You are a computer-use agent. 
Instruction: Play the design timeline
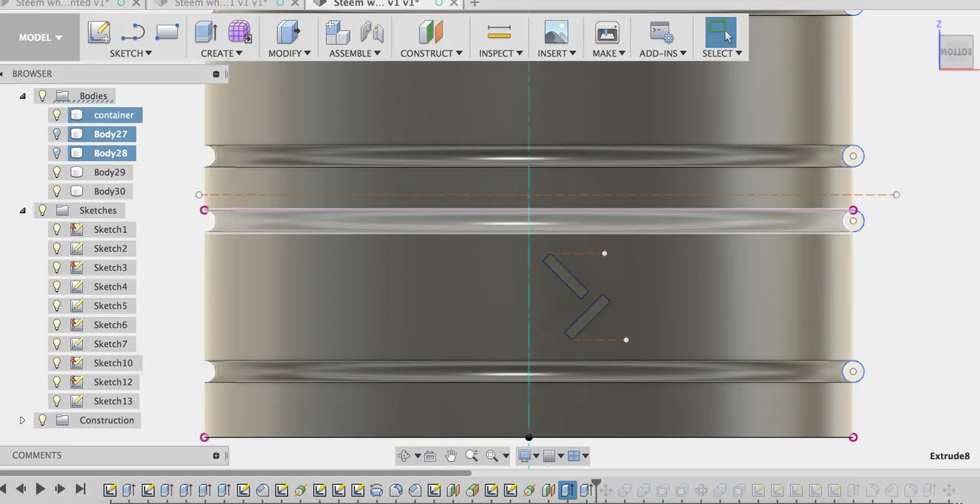click(x=41, y=489)
